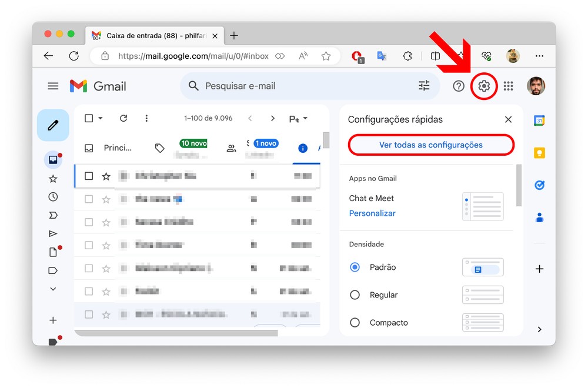Open input language Pt dropdown
Viewport: 588px width, 388px height.
(x=298, y=119)
